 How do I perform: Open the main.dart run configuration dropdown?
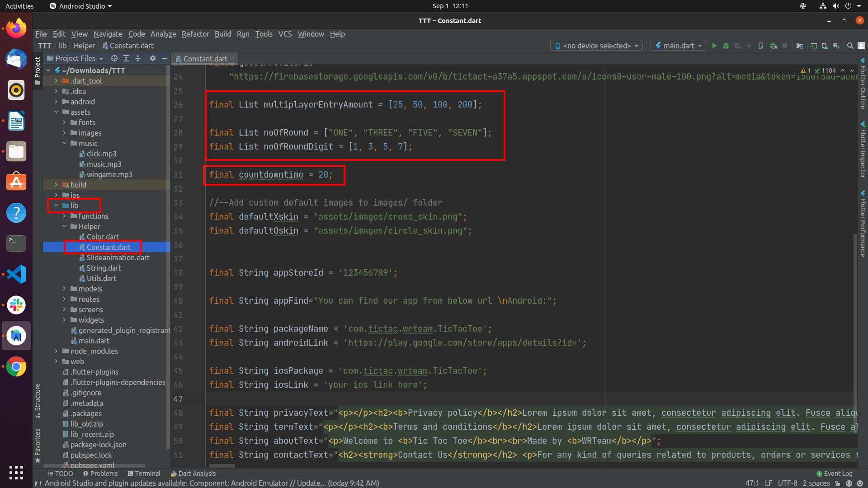(678, 46)
